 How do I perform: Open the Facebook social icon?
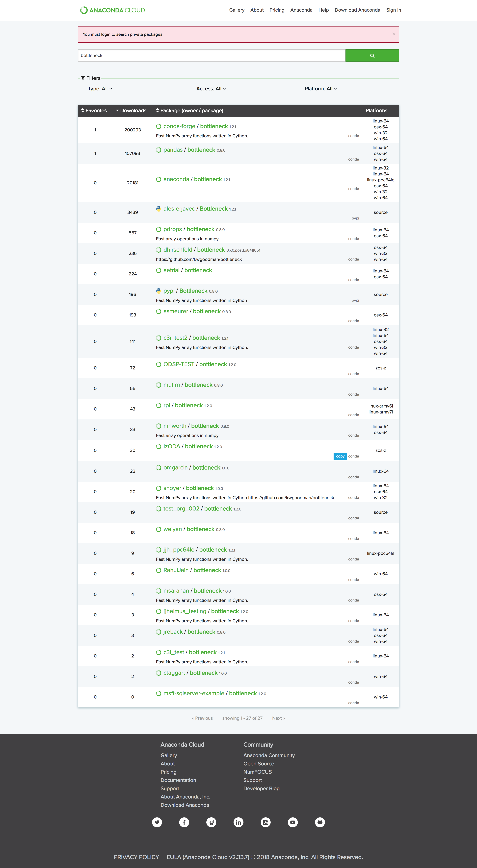[184, 822]
